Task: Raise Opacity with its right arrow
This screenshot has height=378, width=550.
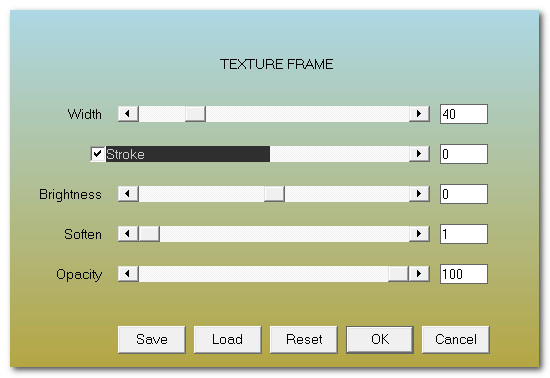Action: [x=419, y=274]
